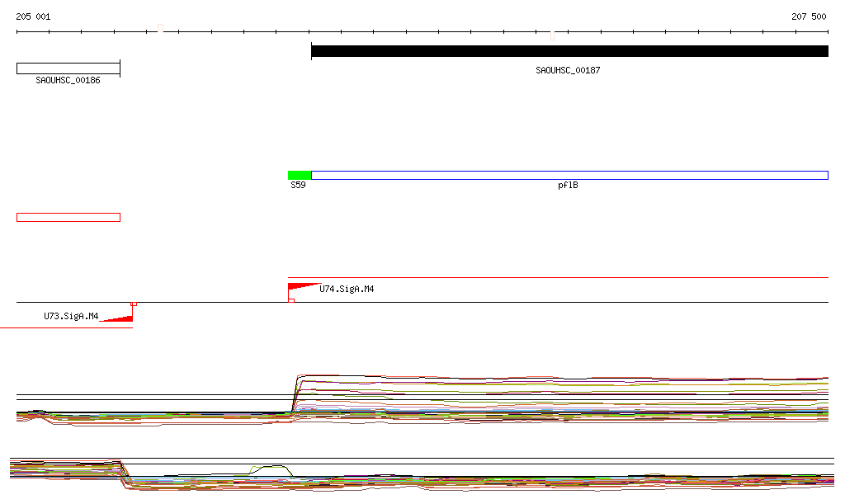Select the black SAOUHSC_00187 gene bar

click(x=569, y=51)
